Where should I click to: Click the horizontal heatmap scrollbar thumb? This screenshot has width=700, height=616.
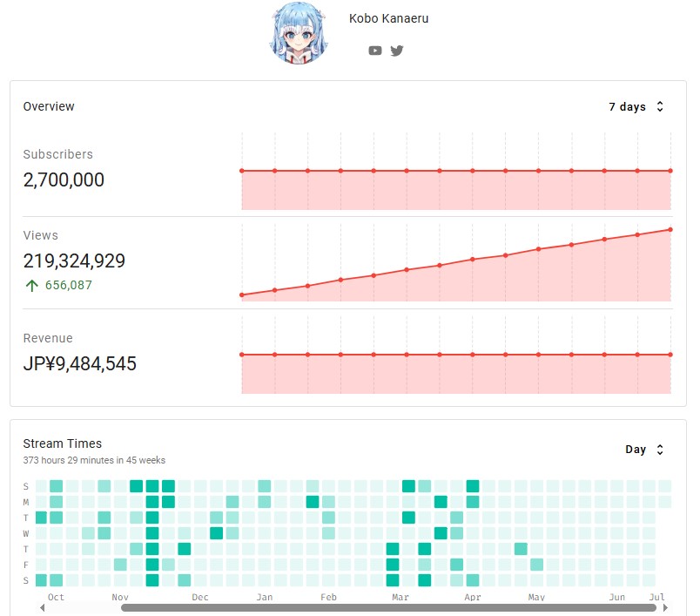coord(388,607)
